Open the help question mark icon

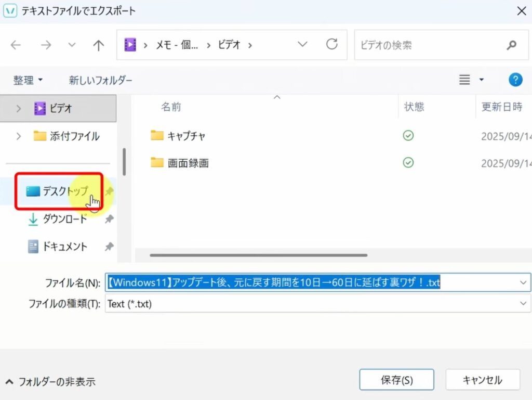click(514, 80)
